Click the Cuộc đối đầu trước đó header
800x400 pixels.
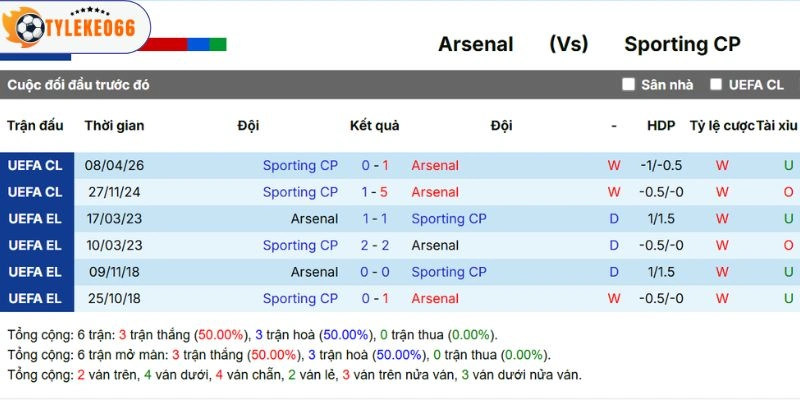78,85
